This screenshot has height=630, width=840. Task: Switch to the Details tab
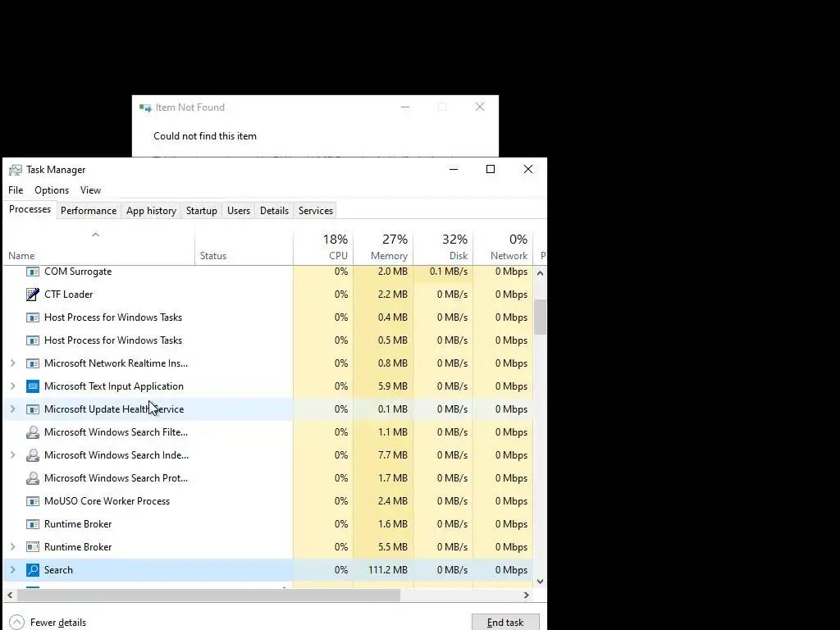(x=274, y=211)
